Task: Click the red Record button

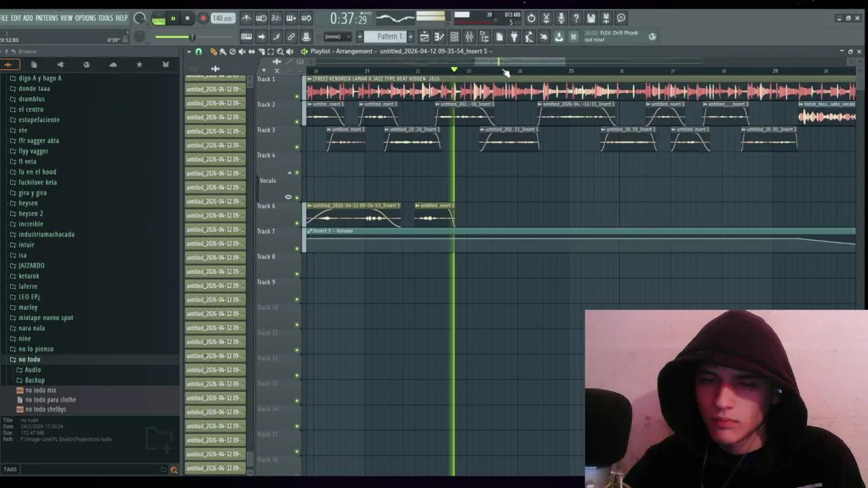Action: pos(203,19)
